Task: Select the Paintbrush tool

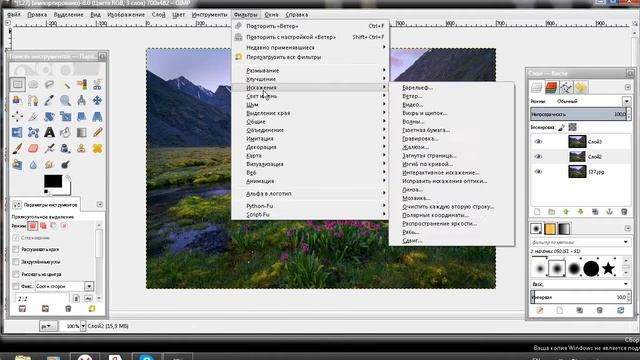Action: tap(18, 149)
